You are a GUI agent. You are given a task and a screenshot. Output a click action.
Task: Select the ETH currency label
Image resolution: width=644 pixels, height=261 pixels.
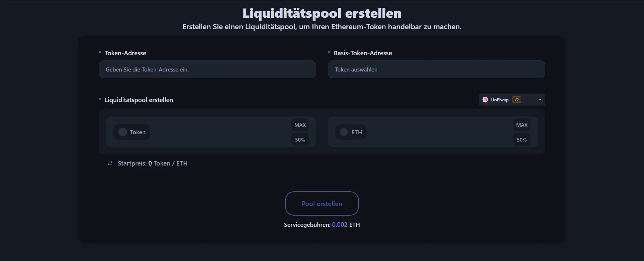tap(356, 132)
